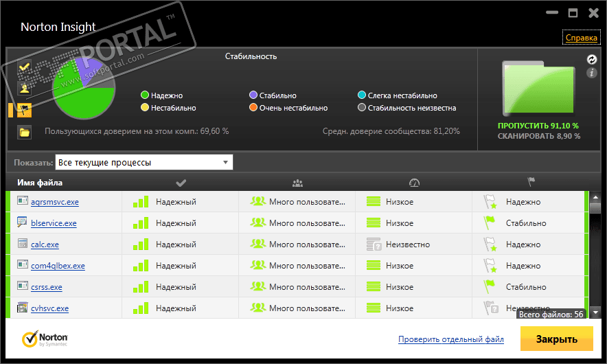The height and width of the screenshot is (364, 607).
Task: Click the information icon below refresh
Action: (x=591, y=72)
